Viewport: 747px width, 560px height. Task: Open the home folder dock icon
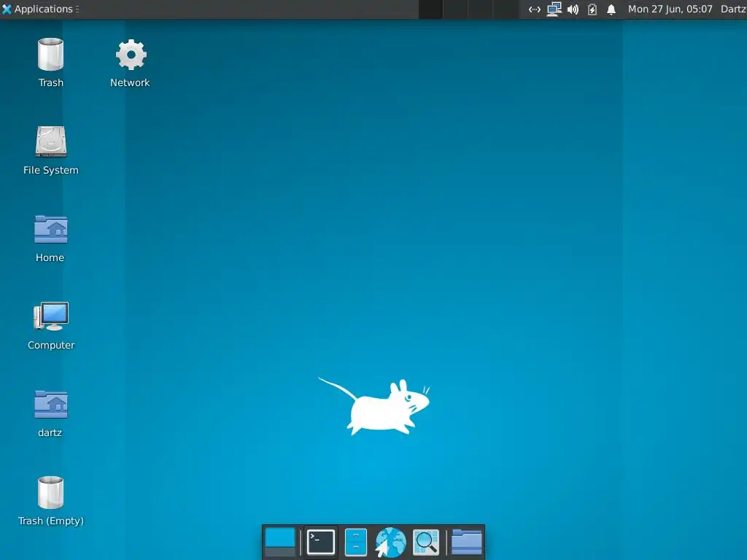467,542
